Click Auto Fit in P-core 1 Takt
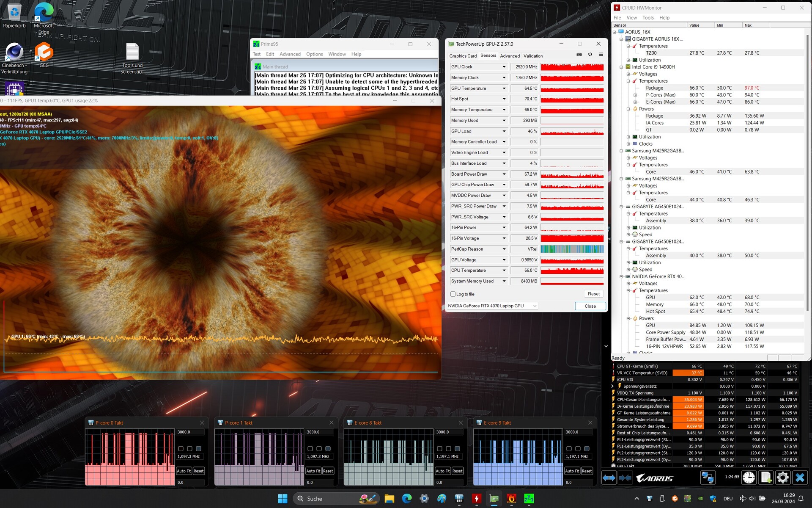 tap(313, 471)
